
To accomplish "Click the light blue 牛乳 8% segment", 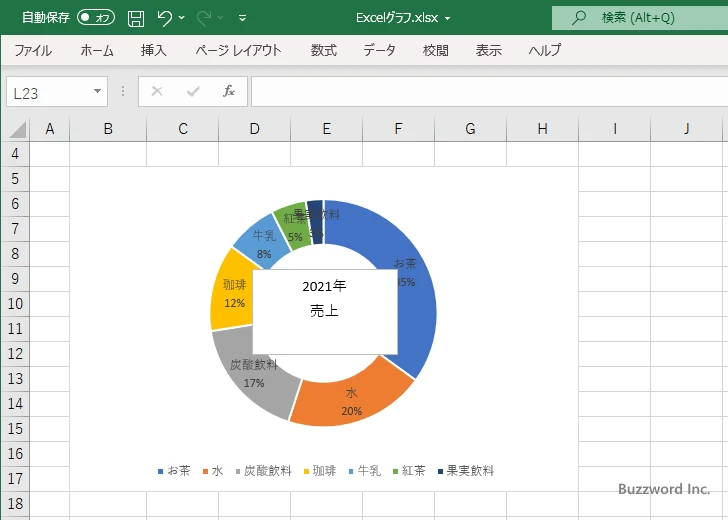I will pos(263,244).
